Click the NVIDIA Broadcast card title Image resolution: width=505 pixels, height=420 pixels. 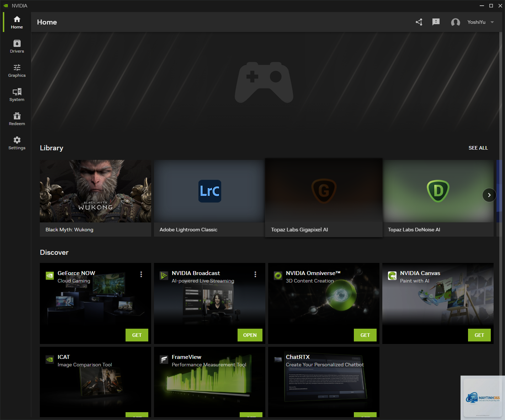(196, 273)
